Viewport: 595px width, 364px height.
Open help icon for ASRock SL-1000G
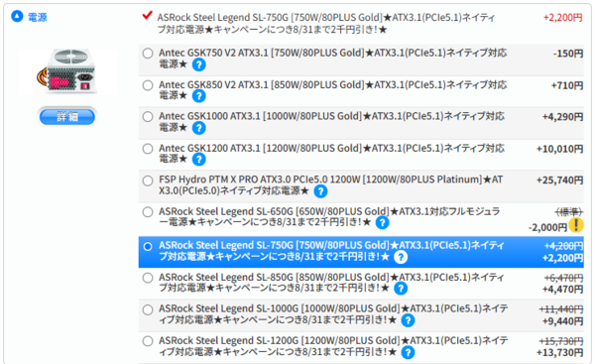click(x=408, y=320)
